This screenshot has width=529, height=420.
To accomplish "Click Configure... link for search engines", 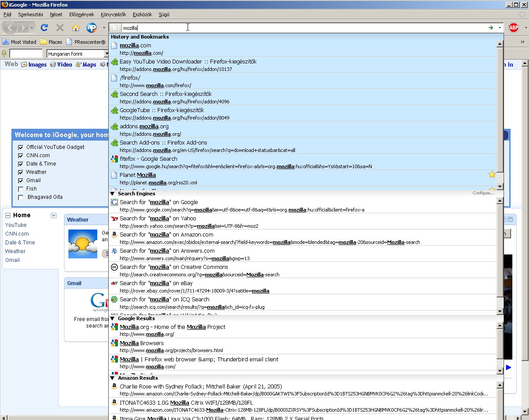I will click(483, 193).
